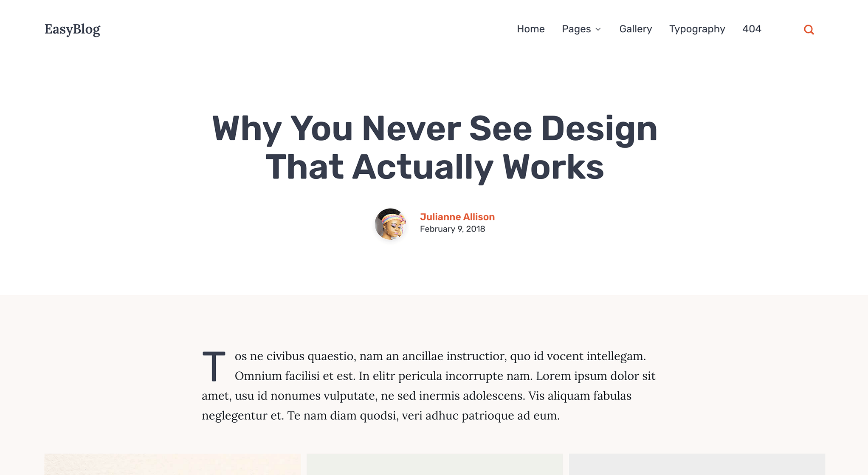Click the Pages dropdown chevron
Image resolution: width=868 pixels, height=475 pixels.
point(599,29)
